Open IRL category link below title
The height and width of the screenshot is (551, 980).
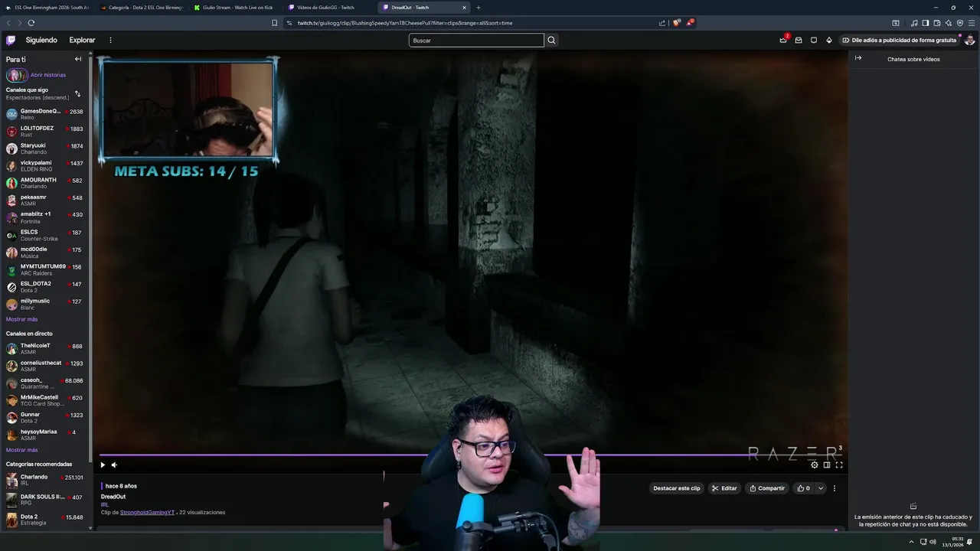point(105,504)
